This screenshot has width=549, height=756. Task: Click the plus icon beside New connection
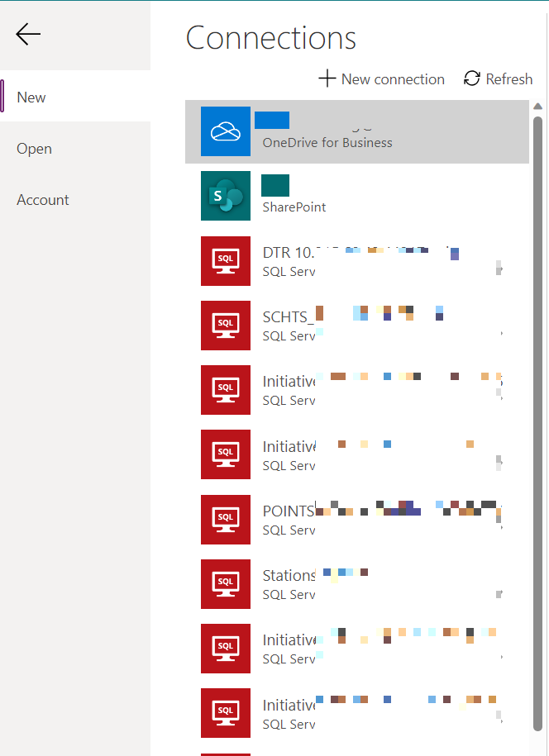tap(327, 78)
